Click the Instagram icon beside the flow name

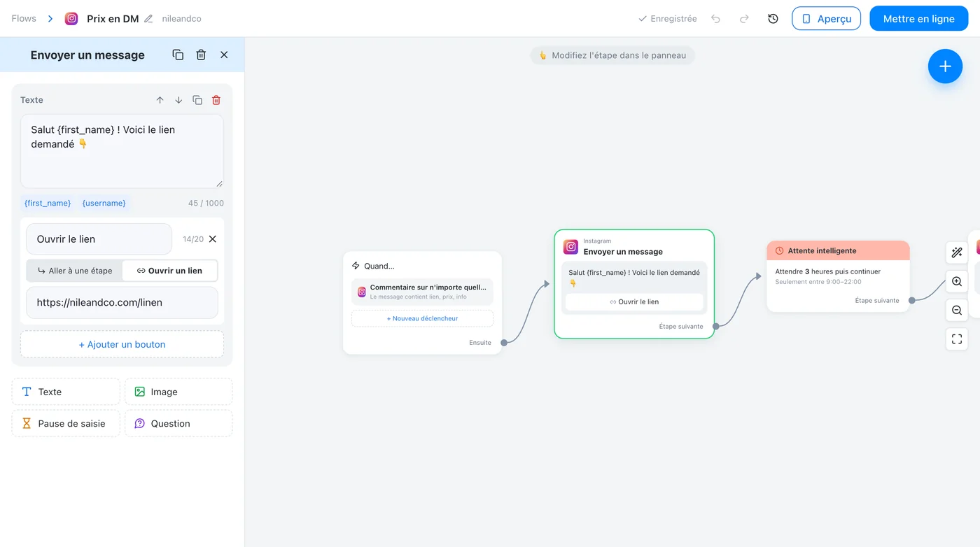71,19
